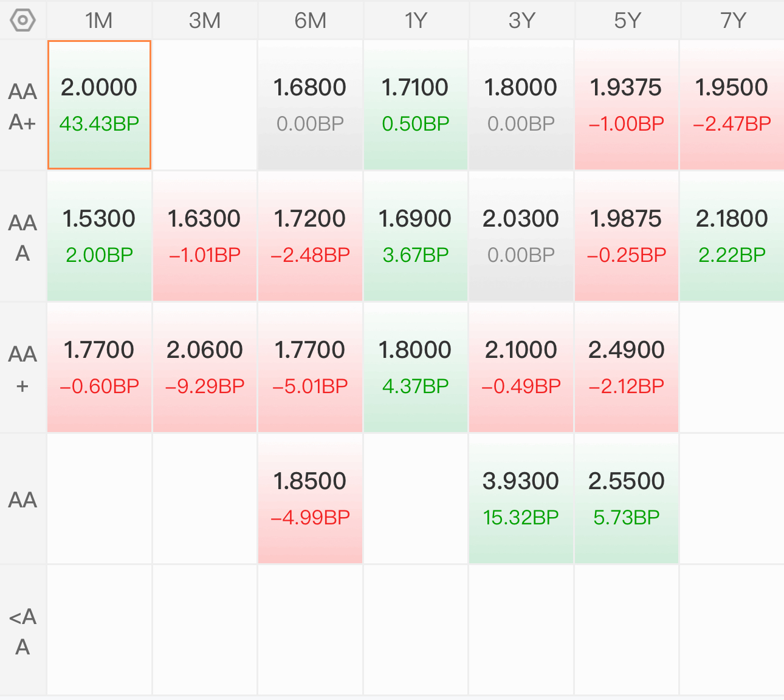Click the 3.9300 15.32BP cell
784x700 pixels.
[x=521, y=499]
